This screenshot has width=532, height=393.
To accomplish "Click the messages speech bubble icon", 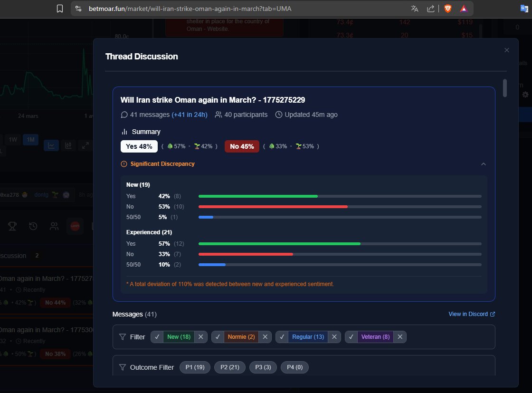I will pos(124,115).
